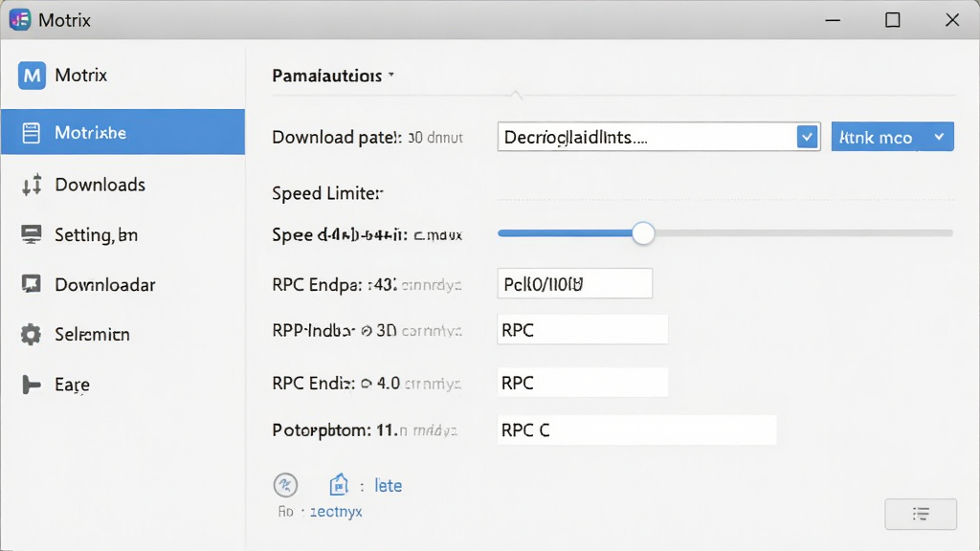Click the document icon beside Motrixbe
The image size is (980, 551).
pos(32,132)
